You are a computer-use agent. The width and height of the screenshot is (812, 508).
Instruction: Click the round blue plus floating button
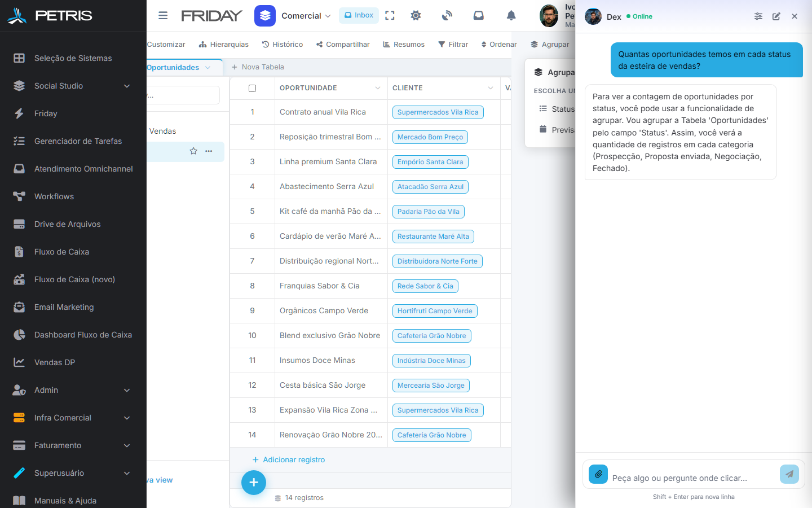(x=254, y=483)
